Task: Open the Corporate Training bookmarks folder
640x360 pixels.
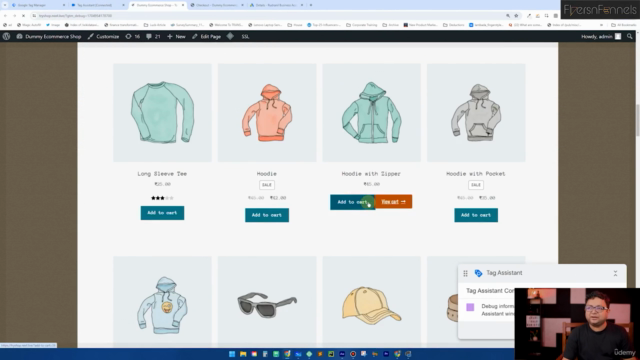Action: [x=362, y=25]
